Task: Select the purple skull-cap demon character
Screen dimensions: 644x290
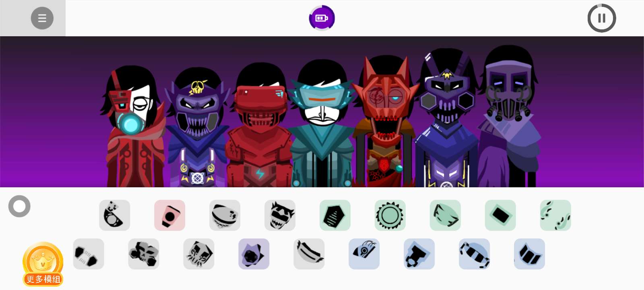Action: pos(197,127)
